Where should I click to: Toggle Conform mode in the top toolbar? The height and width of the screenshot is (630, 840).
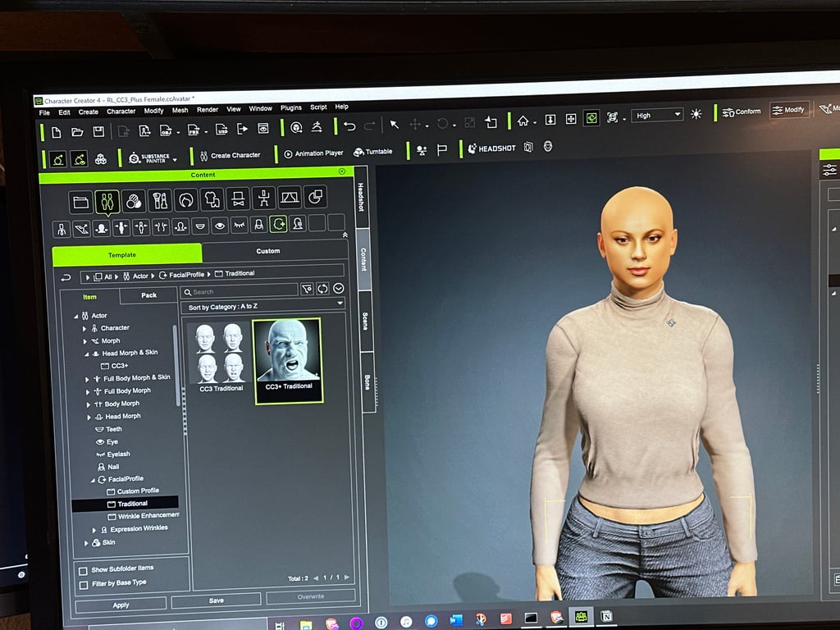tap(741, 112)
